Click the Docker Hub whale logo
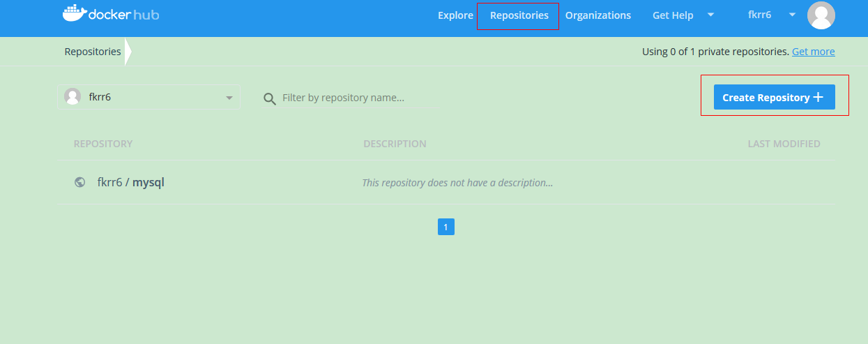Image resolution: width=868 pixels, height=344 pixels. pyautogui.click(x=110, y=13)
